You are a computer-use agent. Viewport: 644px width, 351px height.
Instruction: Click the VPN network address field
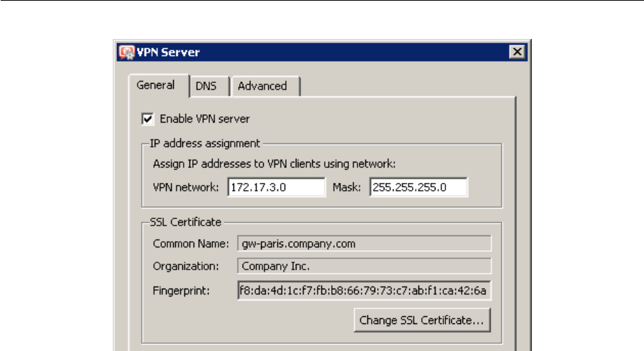click(x=276, y=187)
